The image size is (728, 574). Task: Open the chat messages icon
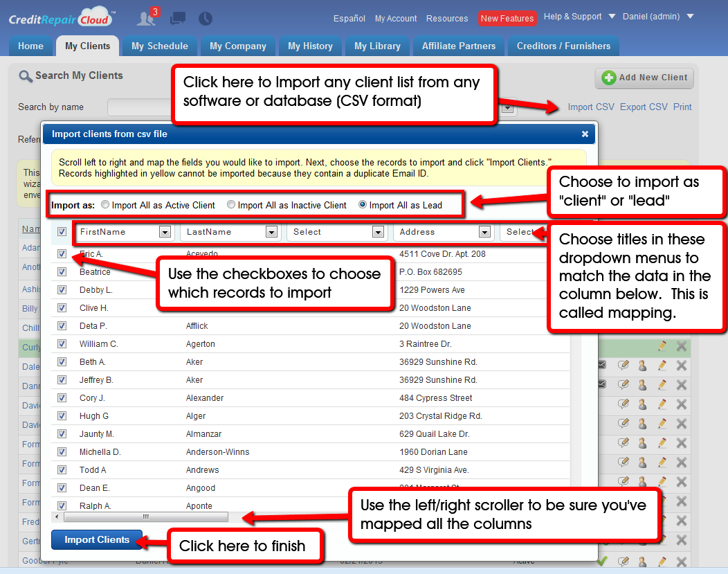click(177, 19)
